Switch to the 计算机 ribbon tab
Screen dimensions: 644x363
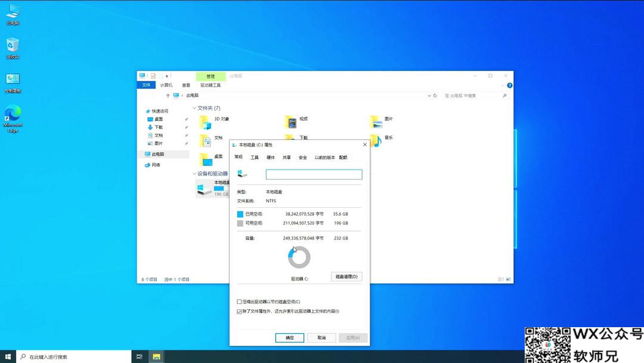(x=166, y=85)
